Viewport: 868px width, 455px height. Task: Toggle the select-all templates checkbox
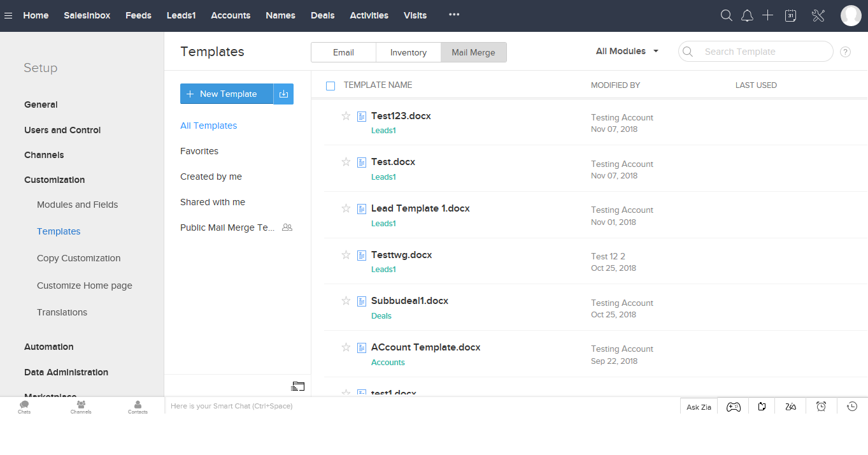[331, 85]
